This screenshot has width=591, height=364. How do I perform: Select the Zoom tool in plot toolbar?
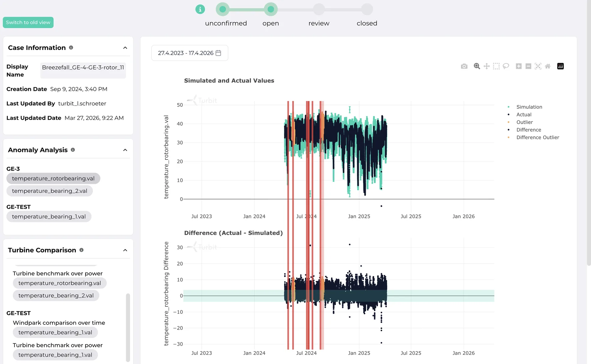(x=477, y=66)
